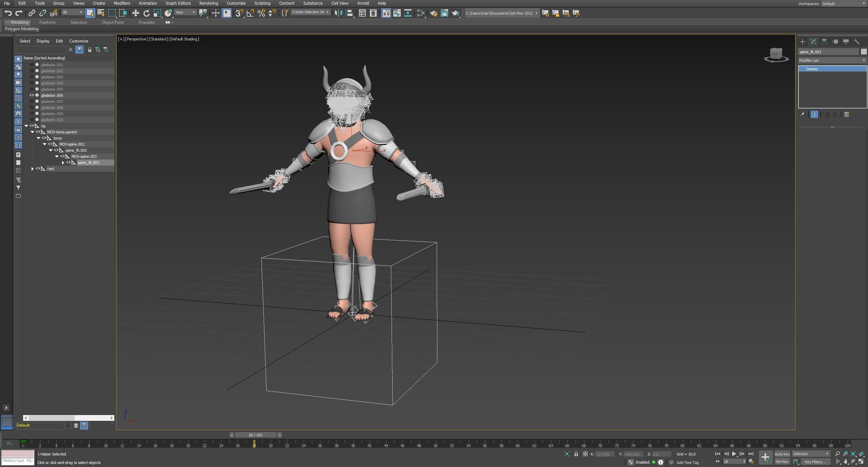This screenshot has height=467, width=868.
Task: Click the Set Key button
Action: click(782, 462)
